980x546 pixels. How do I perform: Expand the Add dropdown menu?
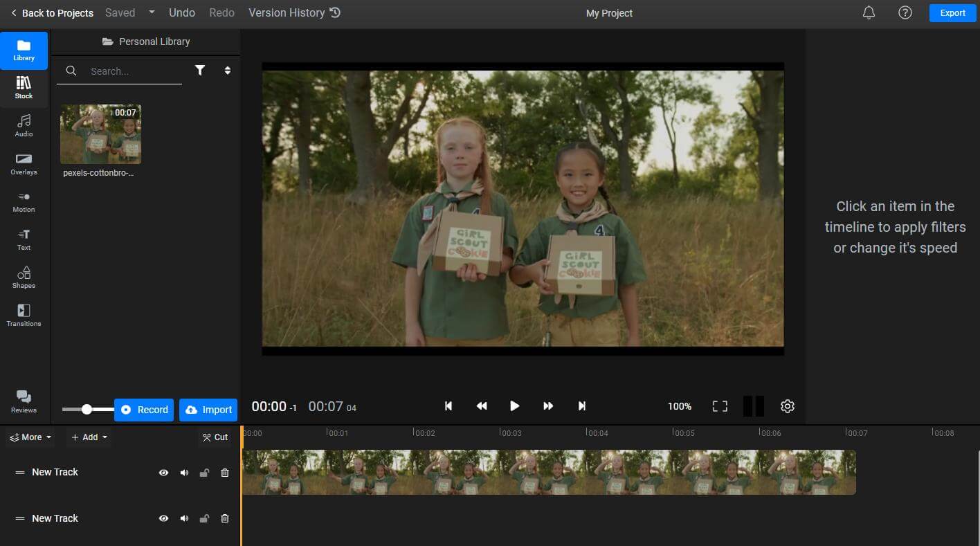point(89,437)
